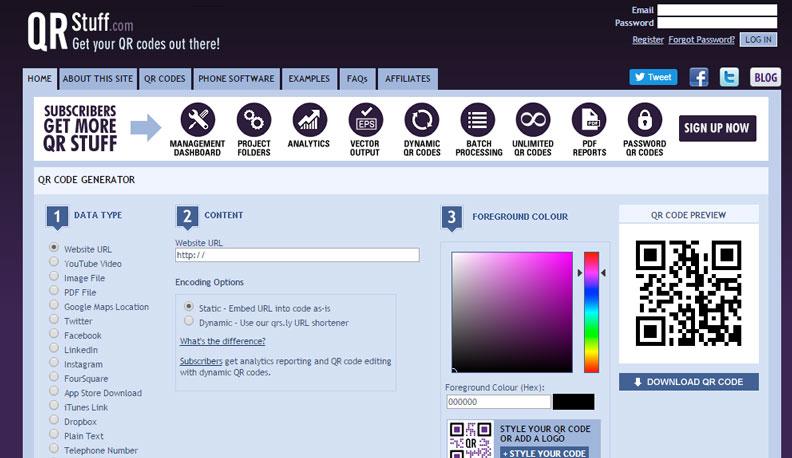Click the Unlimited QR Codes infinity icon
Screen dimensions: 792x458
click(533, 120)
